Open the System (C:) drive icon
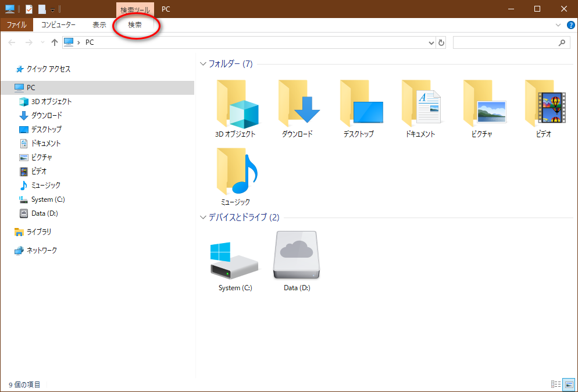 coord(235,261)
